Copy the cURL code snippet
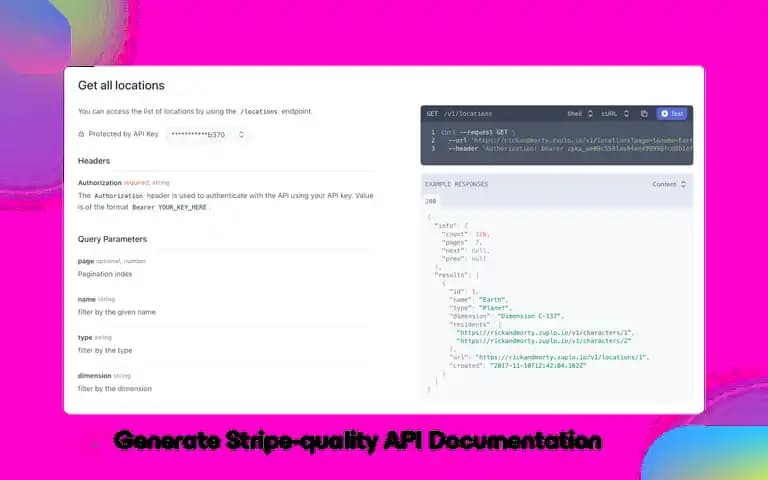Screen dimensions: 768x480 tap(644, 114)
